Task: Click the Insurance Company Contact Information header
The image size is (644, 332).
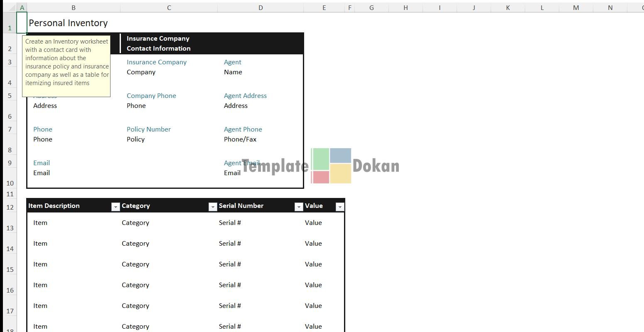Action: coord(159,44)
